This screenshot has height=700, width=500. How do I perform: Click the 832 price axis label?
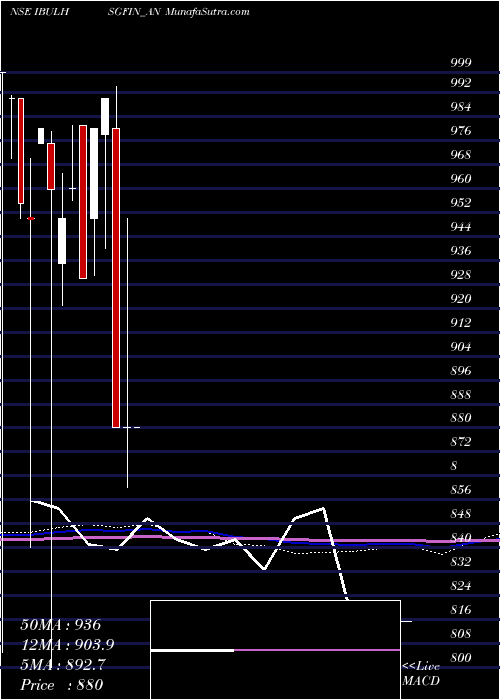pyautogui.click(x=460, y=562)
